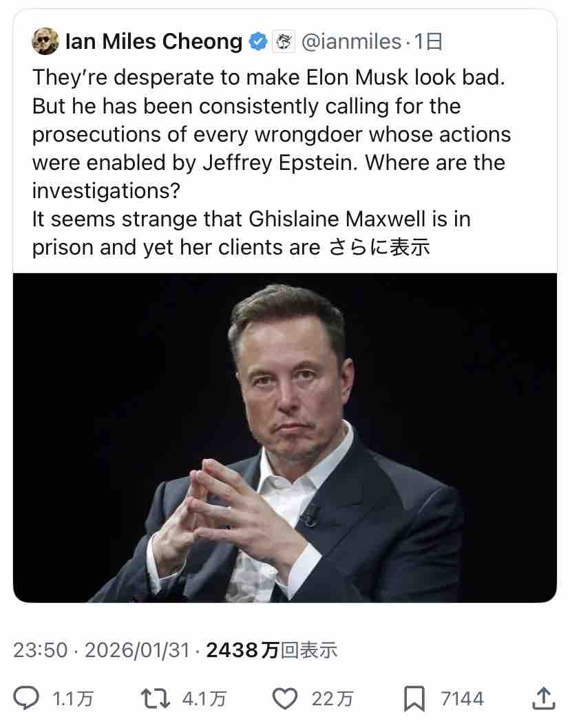Click the affiliation badge beside the verified checkmark

pyautogui.click(x=282, y=43)
